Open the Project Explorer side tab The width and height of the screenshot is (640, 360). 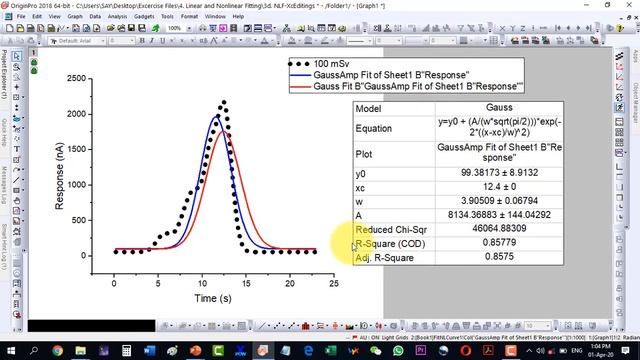coord(4,74)
